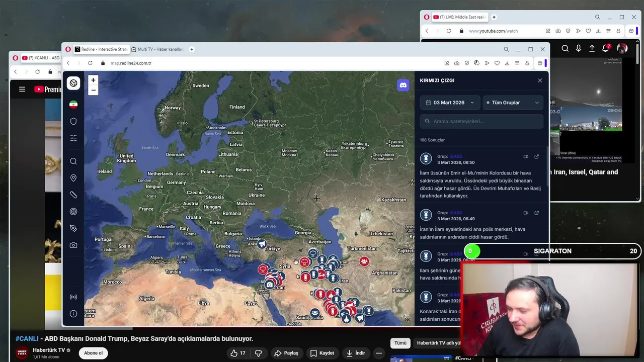Open the Tüm Gruplar group dropdown
Viewport: 644px width, 362px height.
click(x=513, y=103)
